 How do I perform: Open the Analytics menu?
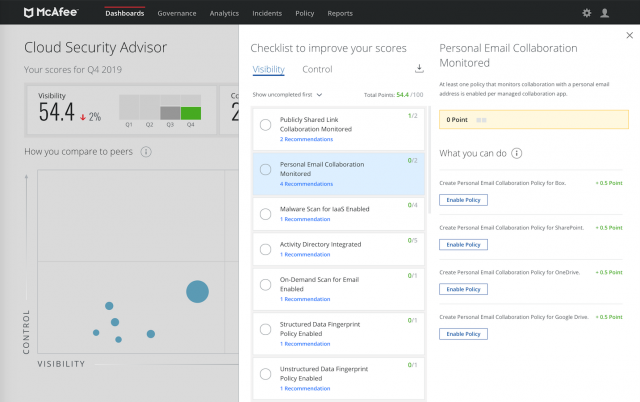click(x=224, y=13)
